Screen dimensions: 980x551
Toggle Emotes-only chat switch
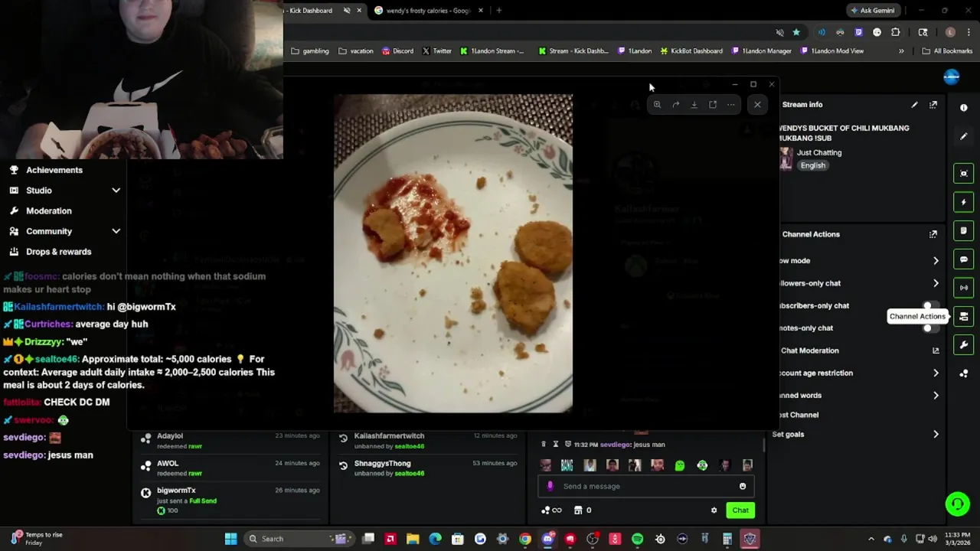point(929,328)
